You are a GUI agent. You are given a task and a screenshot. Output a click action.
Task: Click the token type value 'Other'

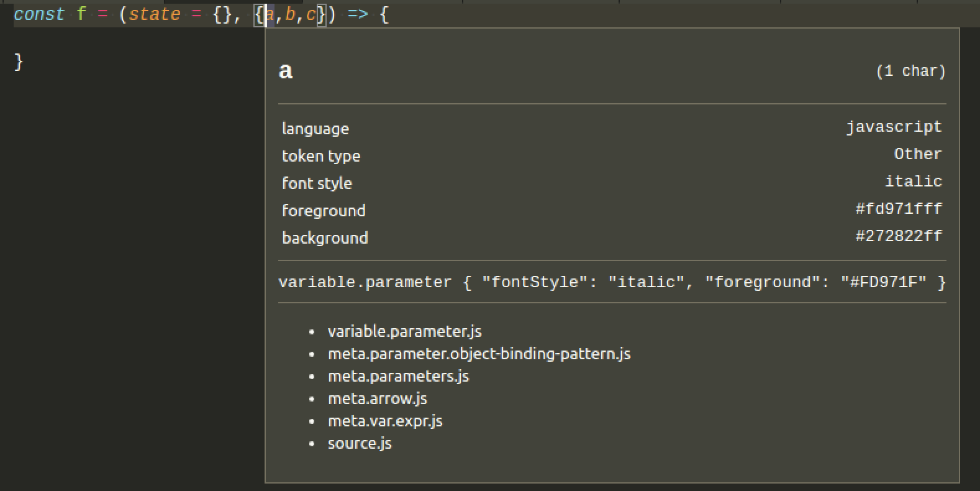pyautogui.click(x=918, y=154)
